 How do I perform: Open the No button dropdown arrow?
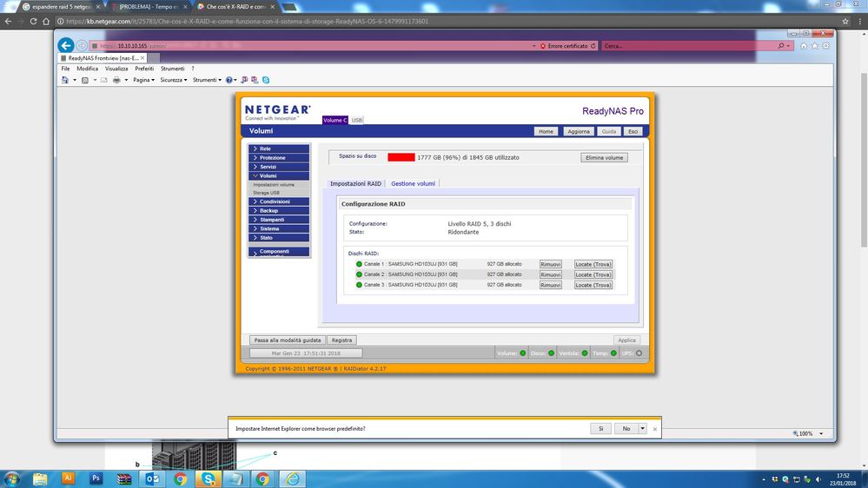(x=643, y=428)
